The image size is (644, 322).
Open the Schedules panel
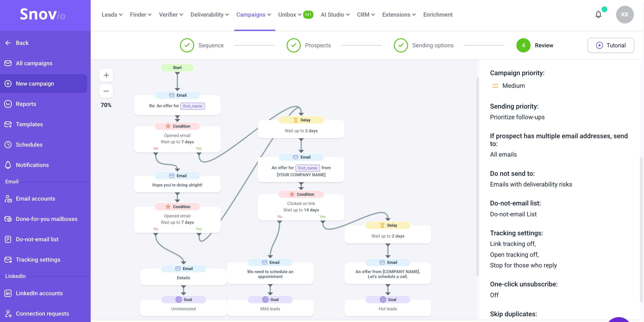29,144
